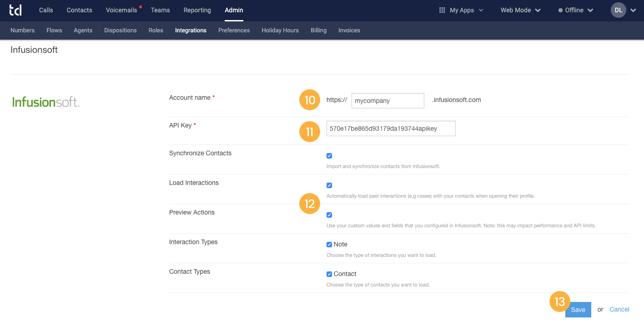Switch to the Billing tab
The height and width of the screenshot is (322, 644).
pos(318,30)
